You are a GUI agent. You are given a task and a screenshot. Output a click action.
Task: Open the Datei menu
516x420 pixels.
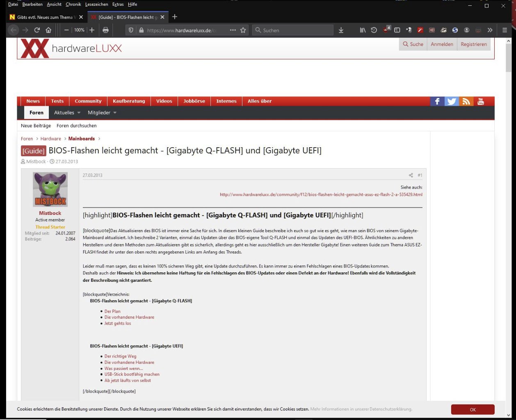click(x=13, y=4)
